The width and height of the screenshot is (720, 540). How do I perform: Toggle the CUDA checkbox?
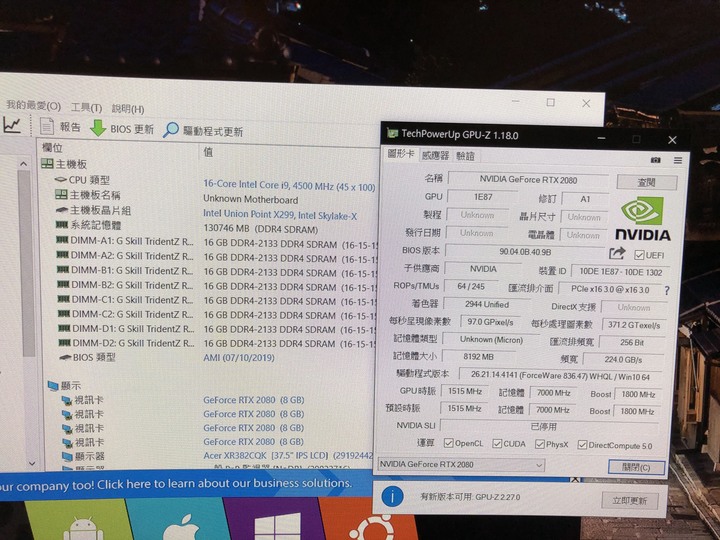(x=497, y=444)
